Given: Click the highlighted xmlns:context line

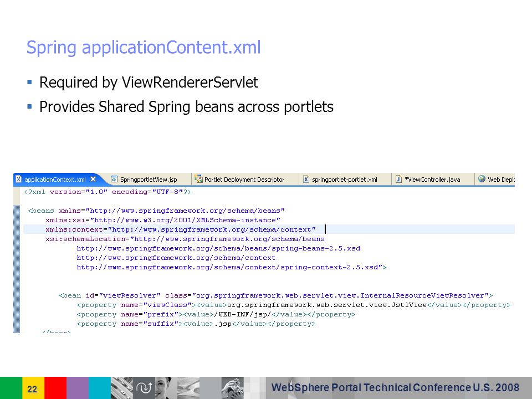Looking at the screenshot, I should pos(269,229).
